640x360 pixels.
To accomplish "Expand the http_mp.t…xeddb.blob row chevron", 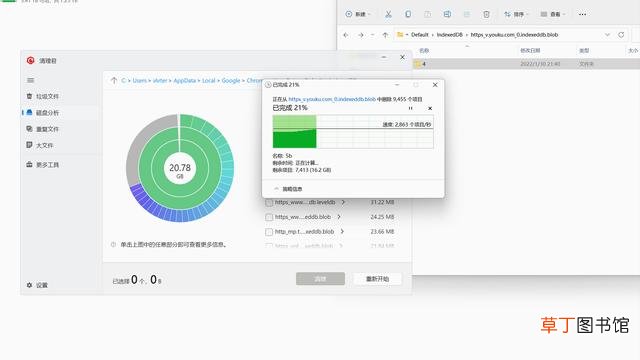I will pos(342,232).
